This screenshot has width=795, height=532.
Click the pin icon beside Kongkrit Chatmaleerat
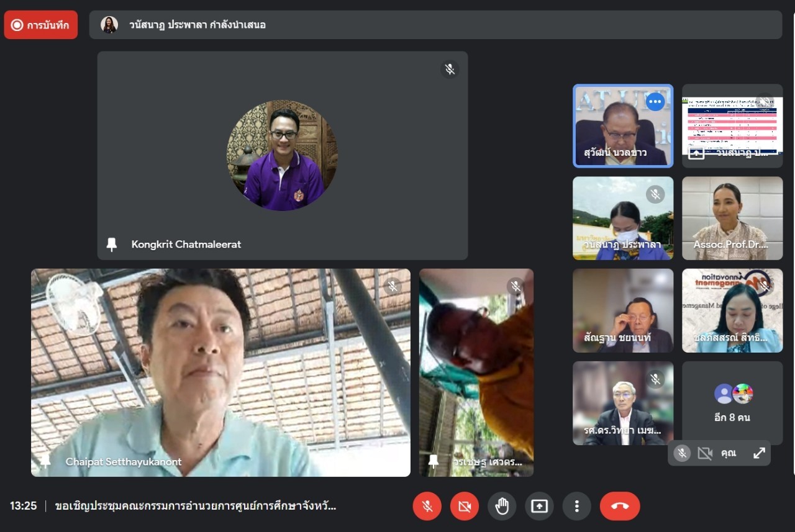point(112,245)
